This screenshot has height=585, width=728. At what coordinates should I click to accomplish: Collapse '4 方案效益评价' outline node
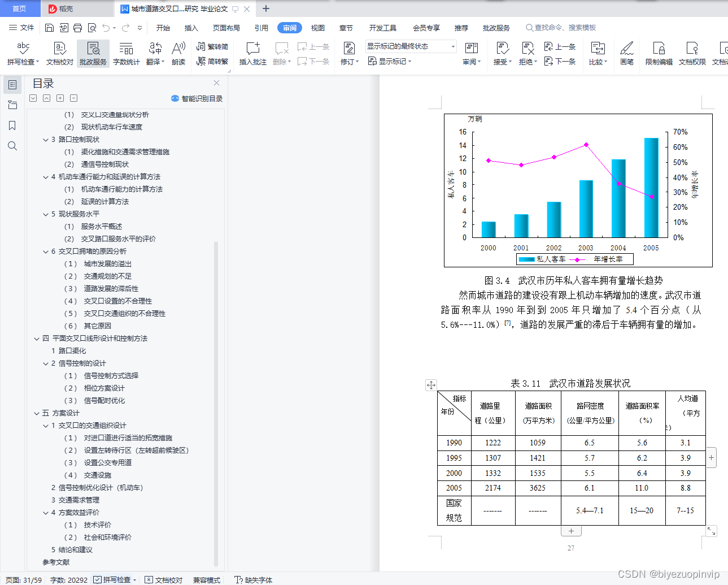pos(46,513)
